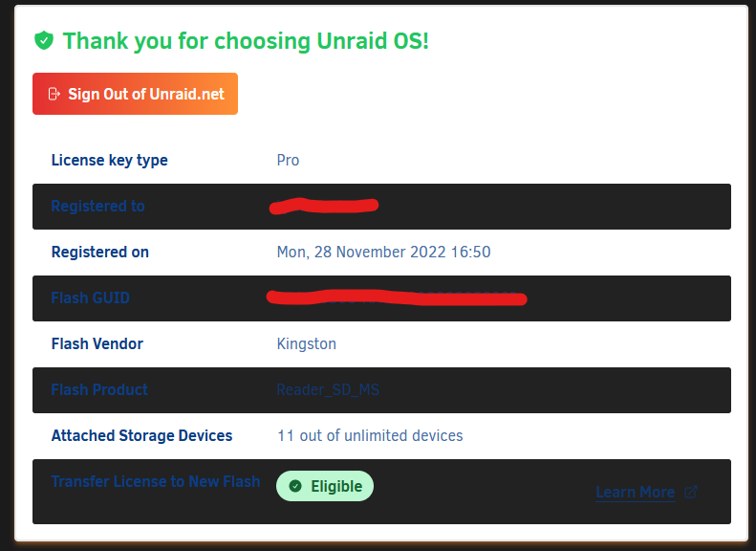Click the green shield checkmark icon
This screenshot has width=756, height=551.
pos(44,40)
